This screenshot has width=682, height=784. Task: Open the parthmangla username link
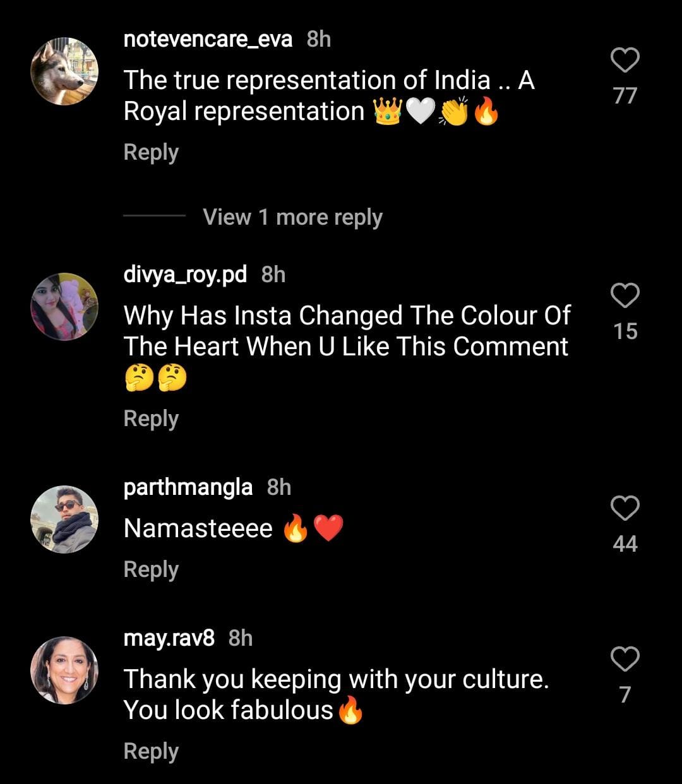(188, 487)
